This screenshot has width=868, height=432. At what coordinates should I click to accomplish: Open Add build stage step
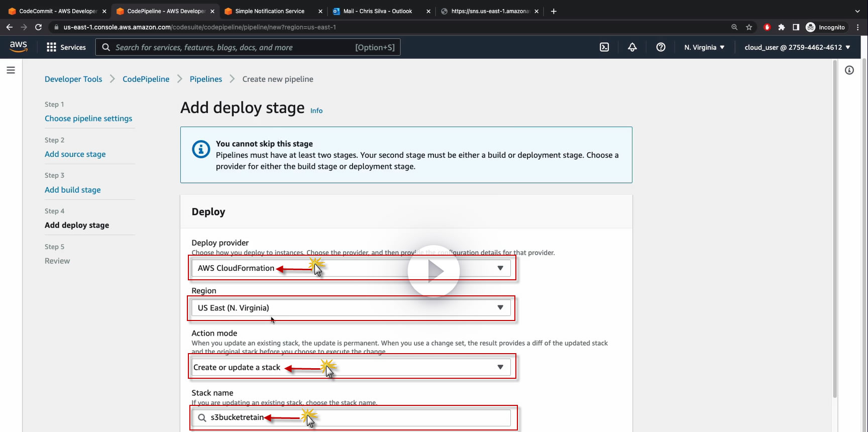(x=73, y=190)
